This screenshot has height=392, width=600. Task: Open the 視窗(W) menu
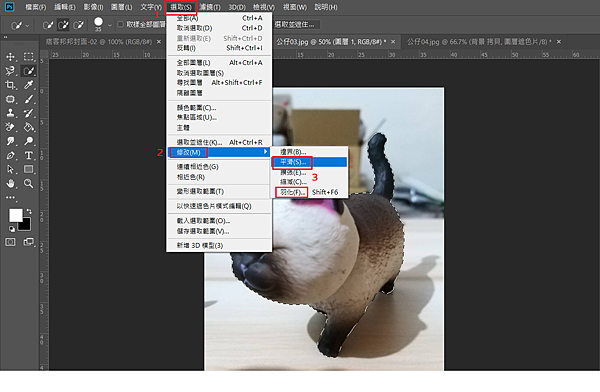pyautogui.click(x=295, y=7)
